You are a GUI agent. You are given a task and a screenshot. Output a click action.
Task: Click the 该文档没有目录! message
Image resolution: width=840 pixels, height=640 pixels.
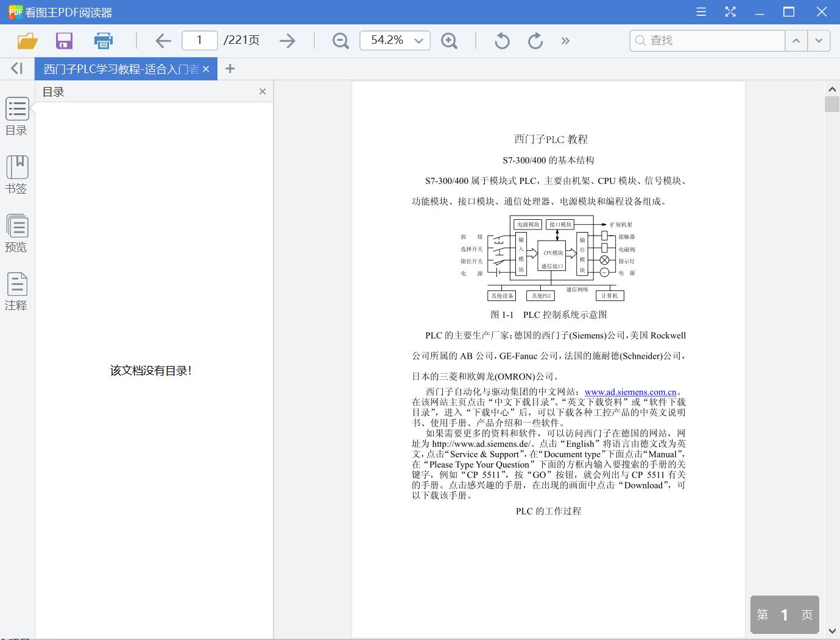pyautogui.click(x=151, y=370)
